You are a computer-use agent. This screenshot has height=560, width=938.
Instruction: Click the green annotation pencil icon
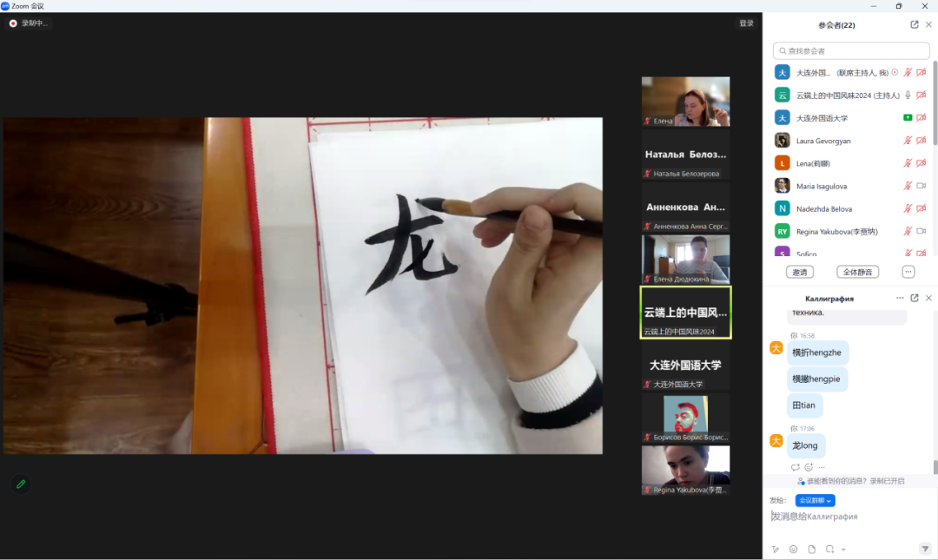point(21,484)
